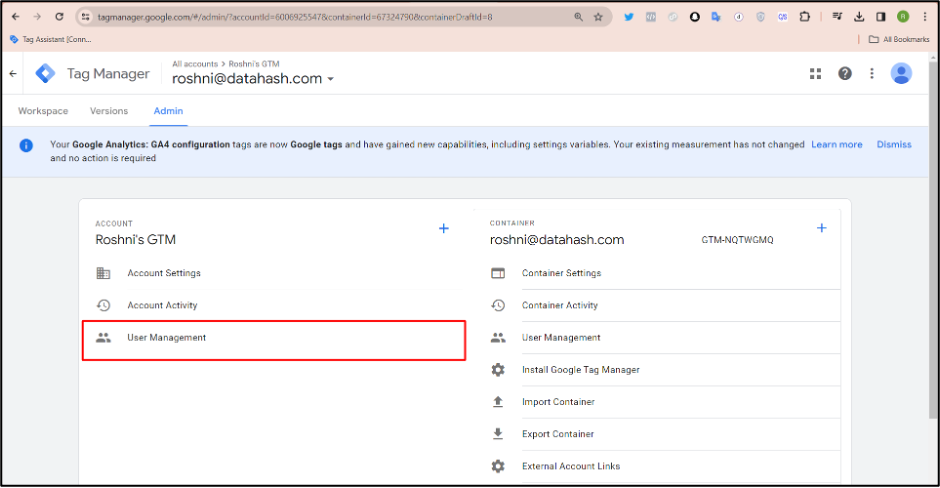Follow the Learn more link

(836, 144)
